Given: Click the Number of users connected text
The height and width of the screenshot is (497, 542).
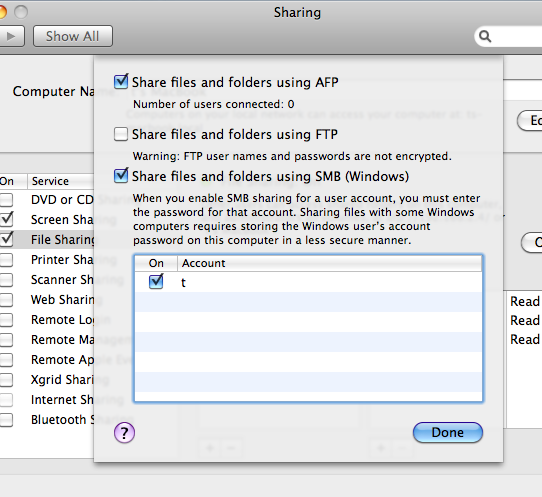Looking at the screenshot, I should (x=214, y=104).
